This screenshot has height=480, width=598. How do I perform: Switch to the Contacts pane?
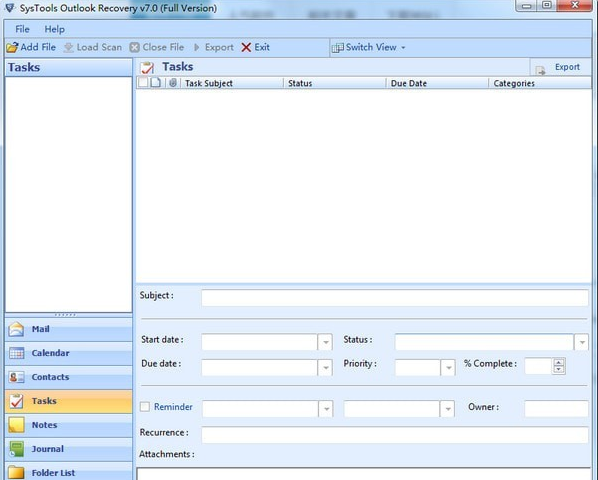coord(69,377)
